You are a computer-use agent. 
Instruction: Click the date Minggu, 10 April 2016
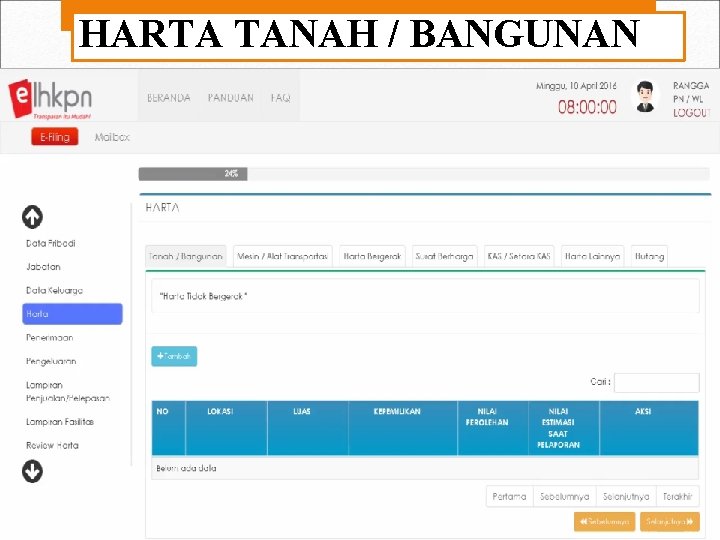click(576, 86)
